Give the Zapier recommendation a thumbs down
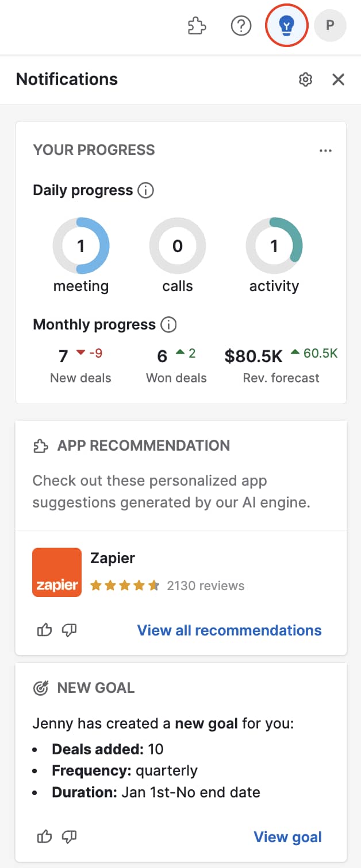 [x=69, y=630]
